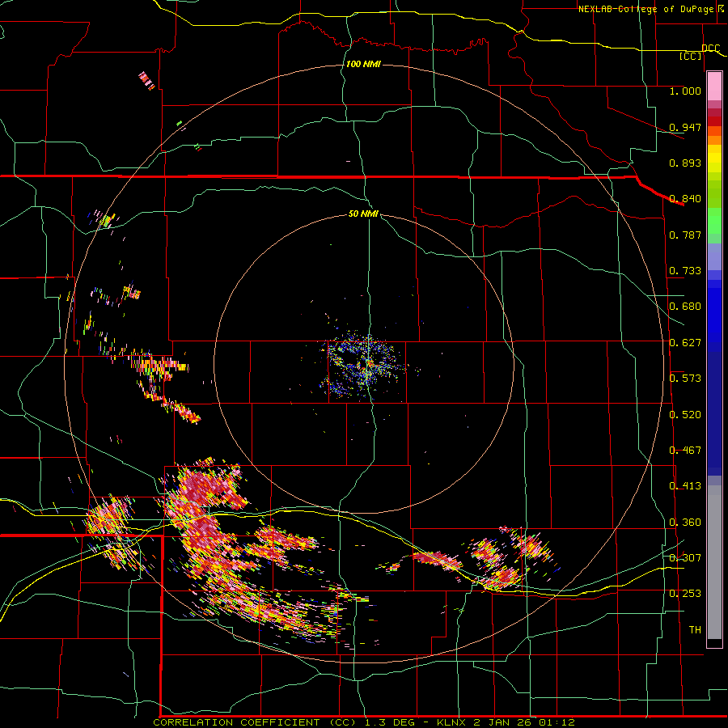Select the 1.000 value on the color scale

(685, 91)
